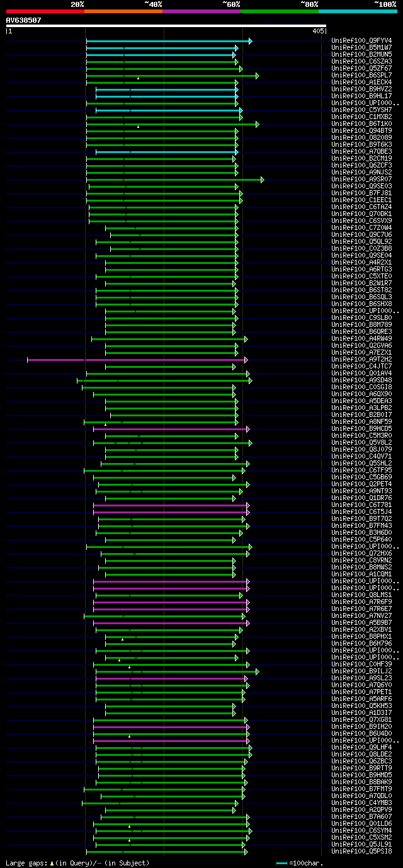The width and height of the screenshot is (403, 868).
Task: Select the UniRef100_B9ILJ2 label
Action: point(361,671)
